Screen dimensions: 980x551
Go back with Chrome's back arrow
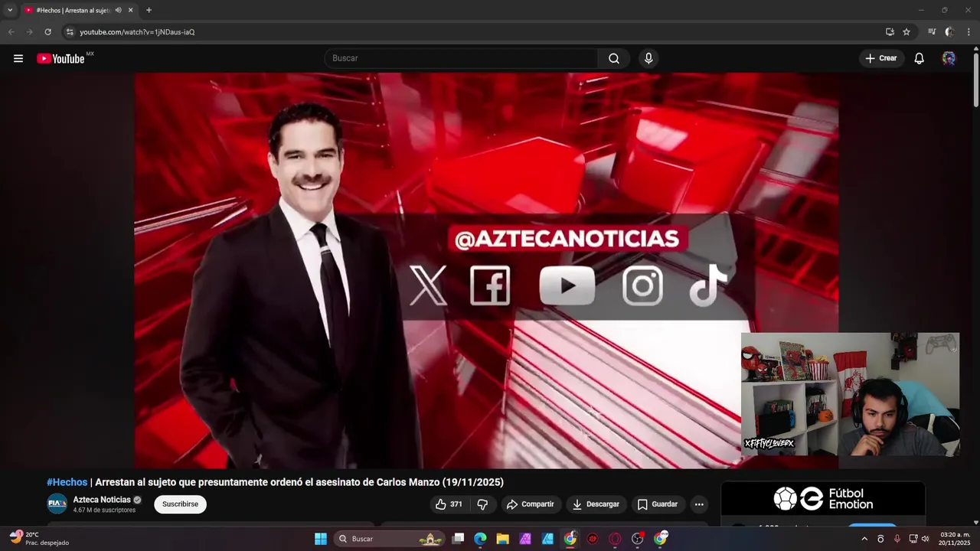(11, 32)
